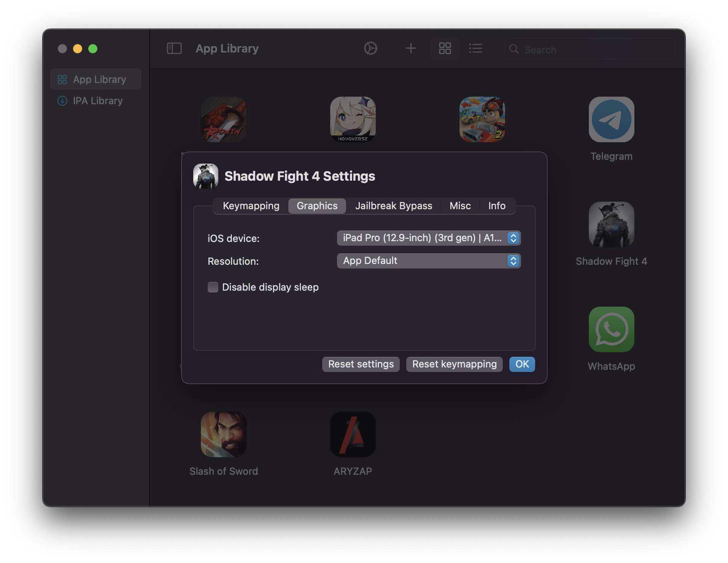The image size is (728, 563).
Task: Click the Telegram label text
Action: (611, 156)
